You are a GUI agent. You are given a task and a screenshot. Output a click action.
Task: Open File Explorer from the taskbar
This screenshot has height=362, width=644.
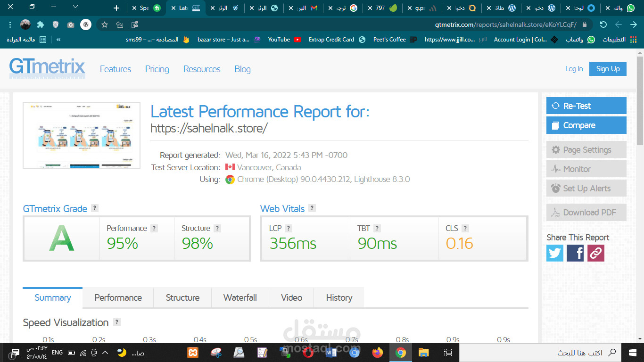point(424,353)
